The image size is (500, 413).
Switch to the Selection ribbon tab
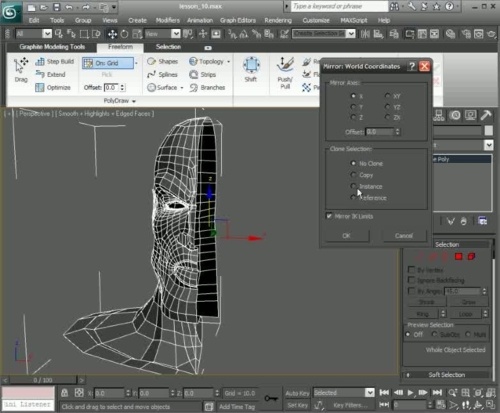168,47
